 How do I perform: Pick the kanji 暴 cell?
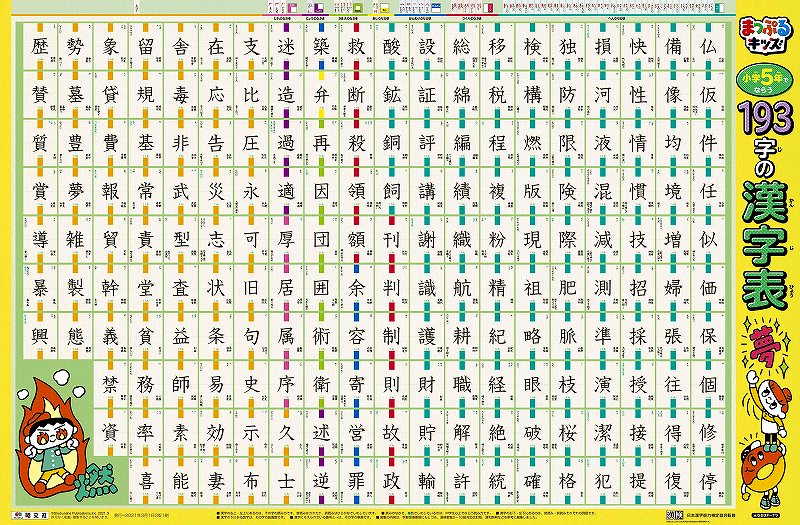click(39, 288)
